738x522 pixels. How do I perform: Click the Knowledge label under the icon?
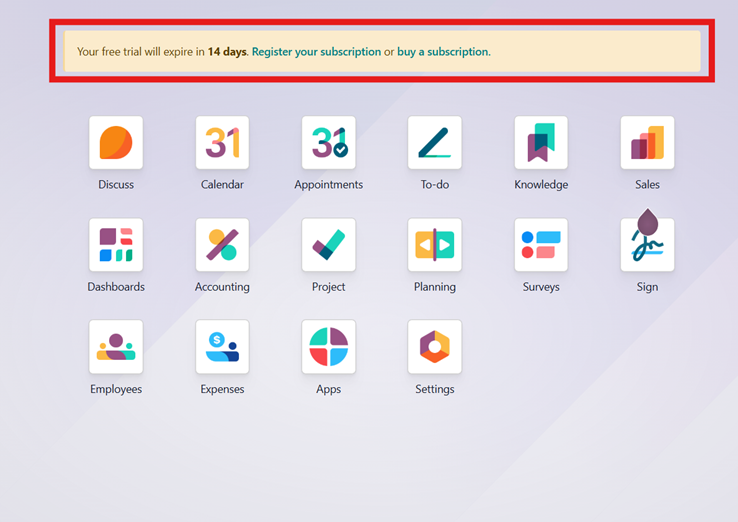541,185
